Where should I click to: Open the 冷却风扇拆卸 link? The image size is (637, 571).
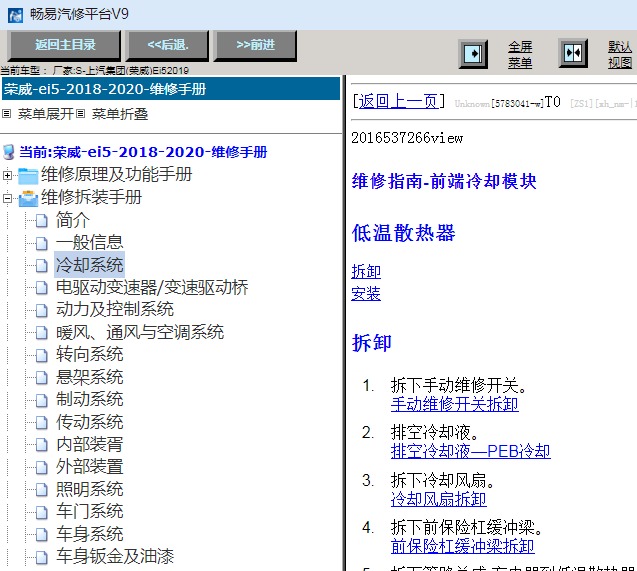tap(439, 499)
